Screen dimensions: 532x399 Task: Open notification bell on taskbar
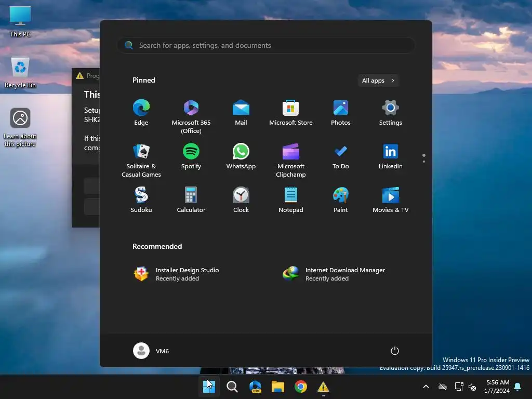pos(518,387)
